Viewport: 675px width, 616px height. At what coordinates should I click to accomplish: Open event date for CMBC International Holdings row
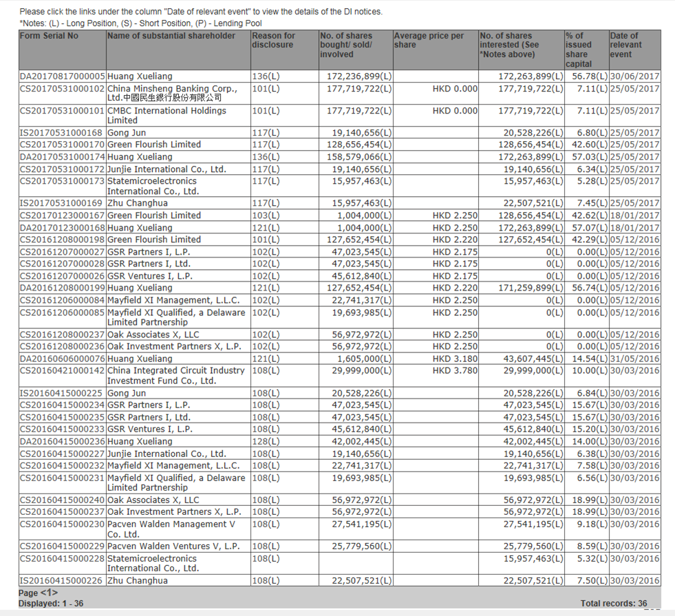coord(634,111)
